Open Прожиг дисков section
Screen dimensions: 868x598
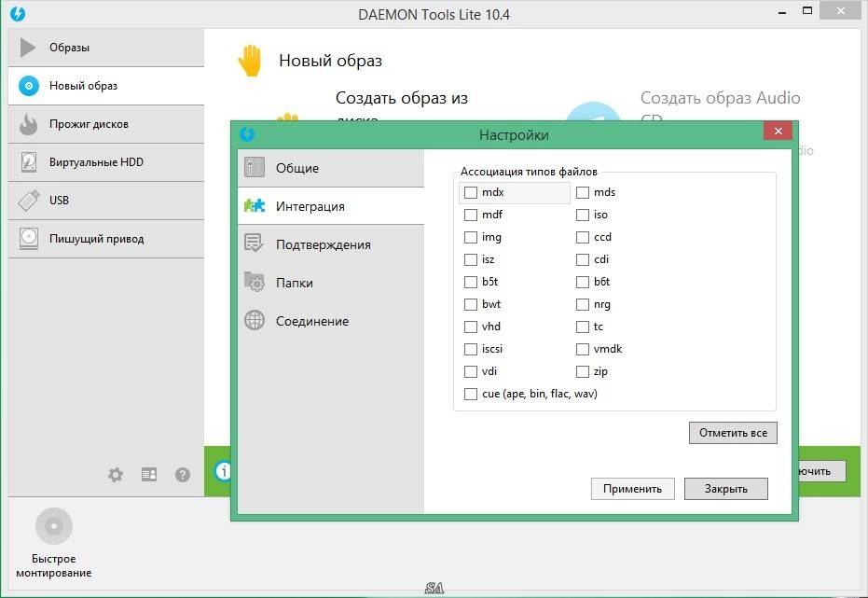click(x=105, y=124)
